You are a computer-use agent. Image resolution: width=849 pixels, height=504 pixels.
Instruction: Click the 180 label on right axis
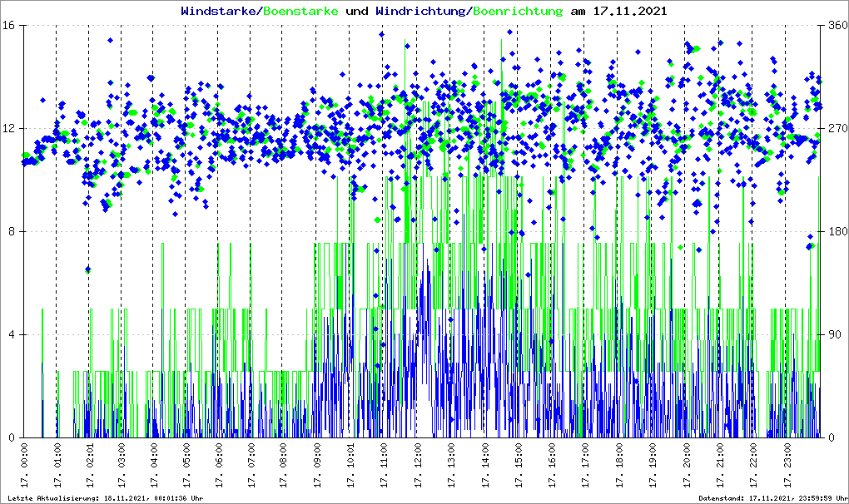pos(835,232)
